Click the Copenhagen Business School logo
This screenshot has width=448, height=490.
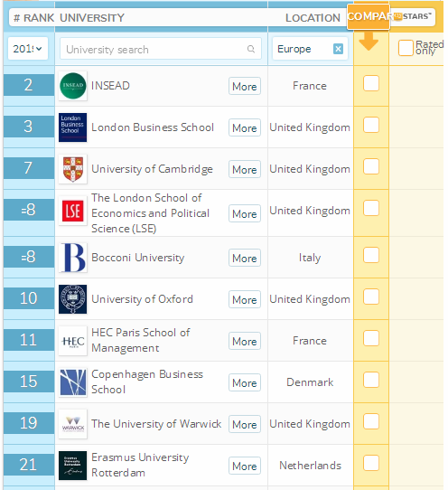(x=73, y=382)
